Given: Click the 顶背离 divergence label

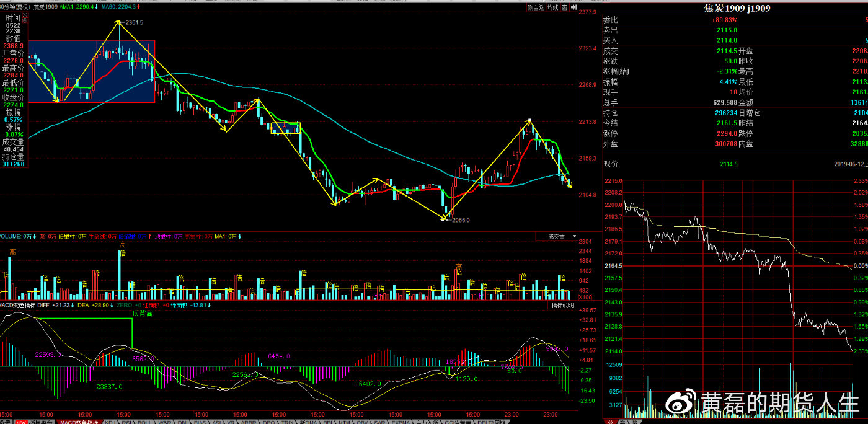Looking at the screenshot, I should (142, 313).
